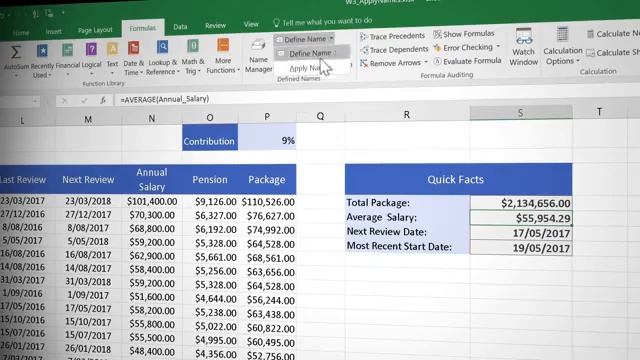Image resolution: width=640 pixels, height=360 pixels.
Task: Select salary cell $101,400.00
Action: point(152,201)
